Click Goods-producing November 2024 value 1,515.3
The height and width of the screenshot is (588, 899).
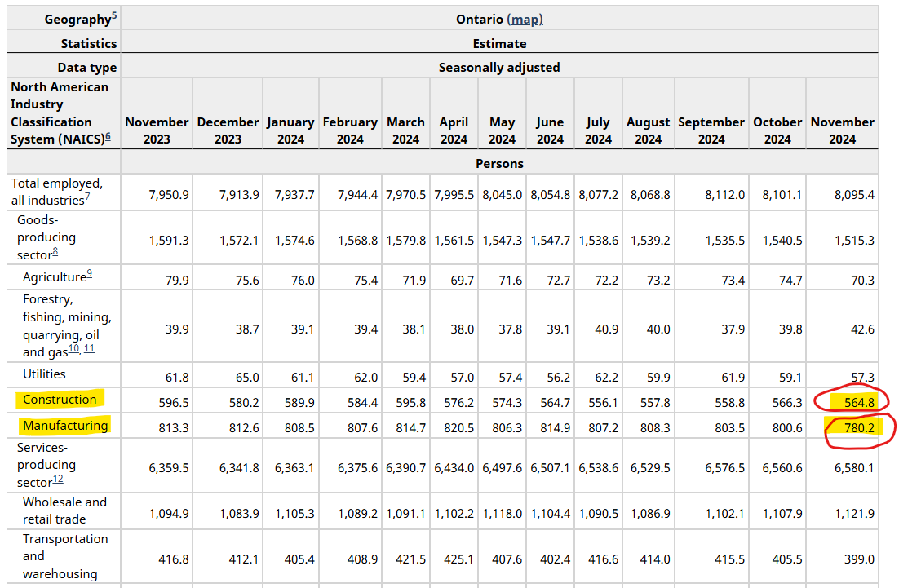coord(854,240)
